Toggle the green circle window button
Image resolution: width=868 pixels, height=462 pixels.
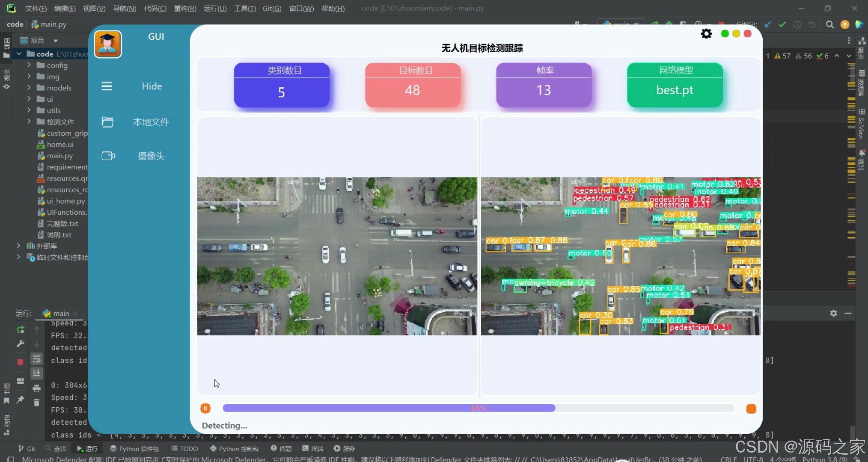725,34
